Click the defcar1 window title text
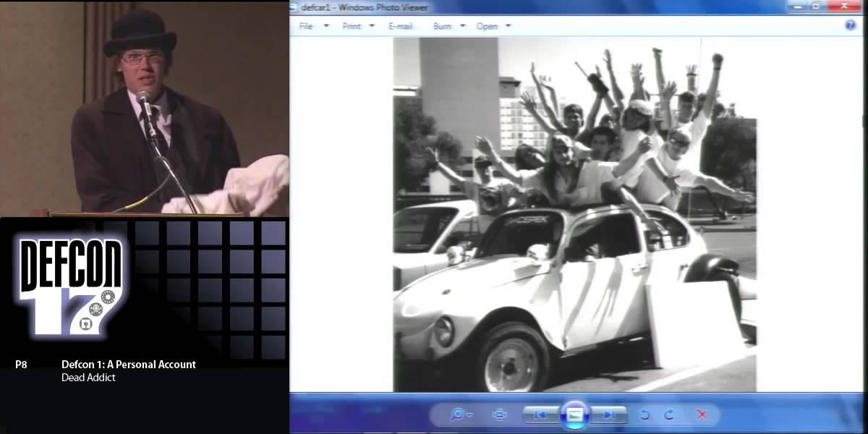This screenshot has height=434, width=868. coord(365,7)
